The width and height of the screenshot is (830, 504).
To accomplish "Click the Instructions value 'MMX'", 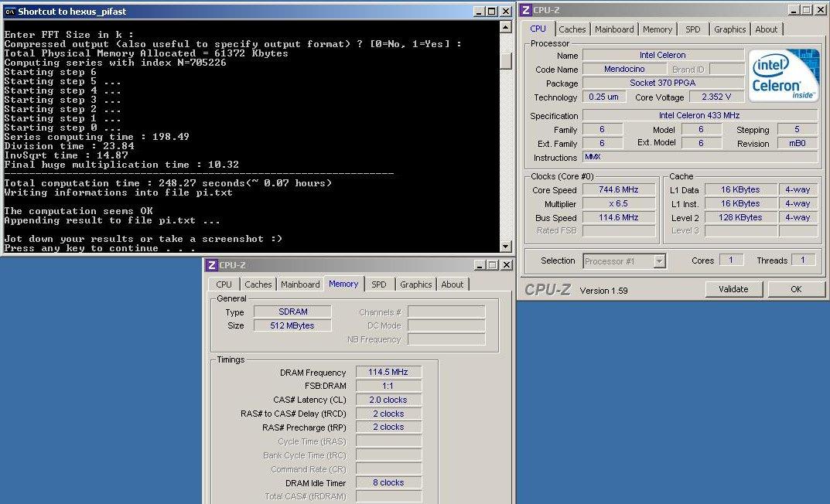I will tap(699, 157).
